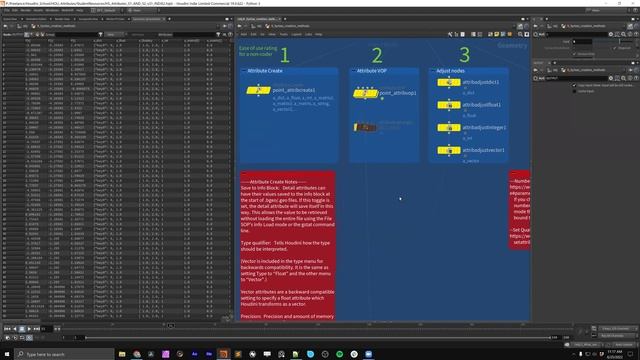Toggle the Copy Input checkbox in lower parameters
Screen dimensions: 640x360
[575, 85]
